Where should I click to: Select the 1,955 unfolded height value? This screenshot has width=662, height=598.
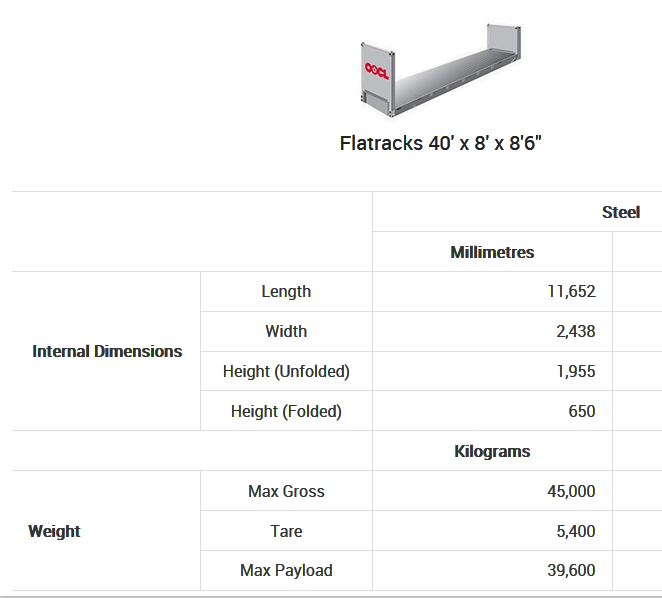[x=575, y=371]
